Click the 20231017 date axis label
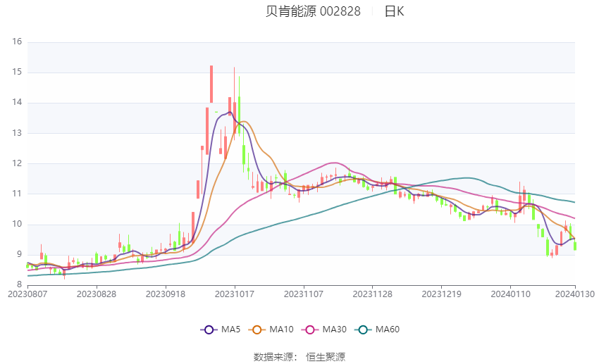The width and height of the screenshot is (599, 364). (x=235, y=294)
